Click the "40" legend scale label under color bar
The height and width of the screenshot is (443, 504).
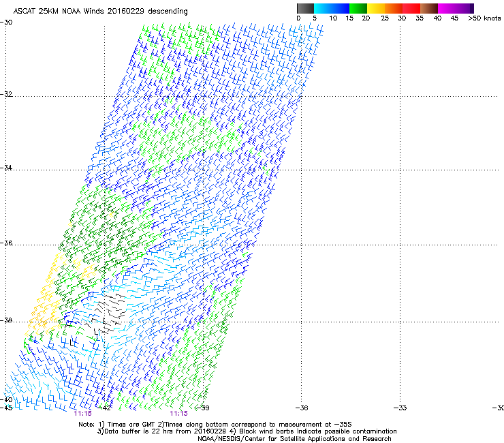[x=437, y=18]
